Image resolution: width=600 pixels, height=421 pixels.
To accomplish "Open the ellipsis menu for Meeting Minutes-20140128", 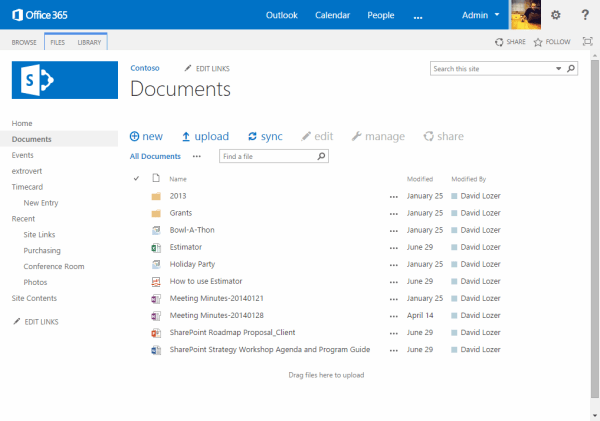I will click(x=394, y=316).
